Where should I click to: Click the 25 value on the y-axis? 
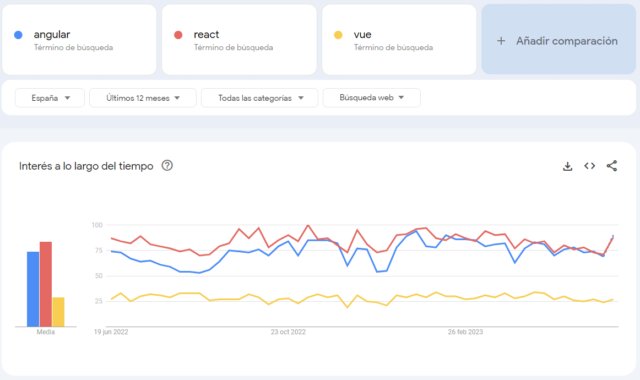tap(98, 301)
